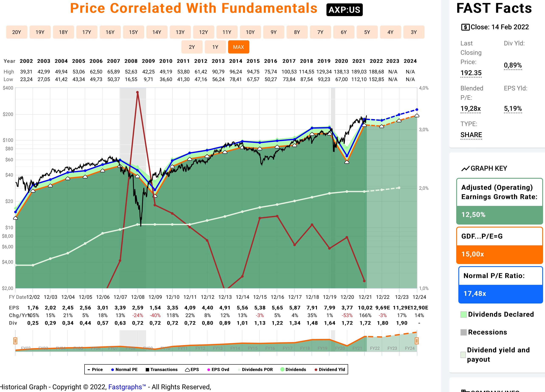The image size is (545, 392).
Task: Click the black Transactions legend square
Action: pos(147,370)
